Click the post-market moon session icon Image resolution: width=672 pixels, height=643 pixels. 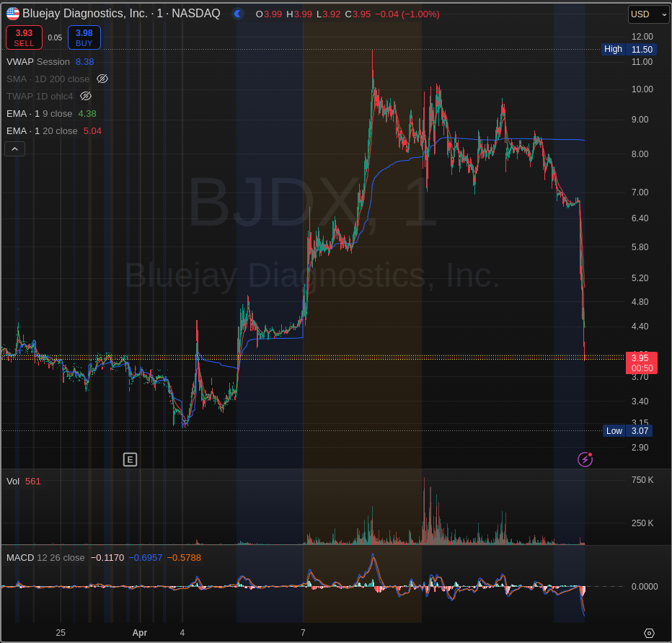[x=238, y=14]
